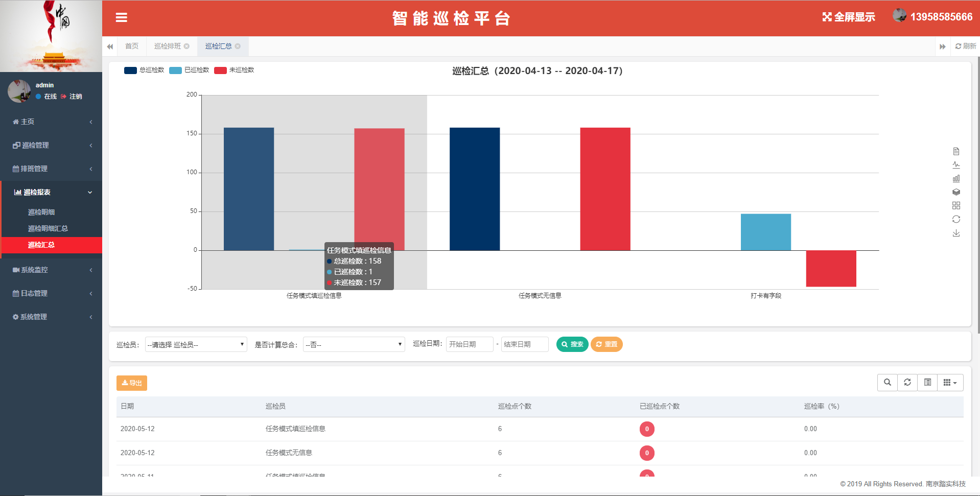Image resolution: width=980 pixels, height=496 pixels.
Task: Click the tabs scroll-left double arrow
Action: [110, 46]
